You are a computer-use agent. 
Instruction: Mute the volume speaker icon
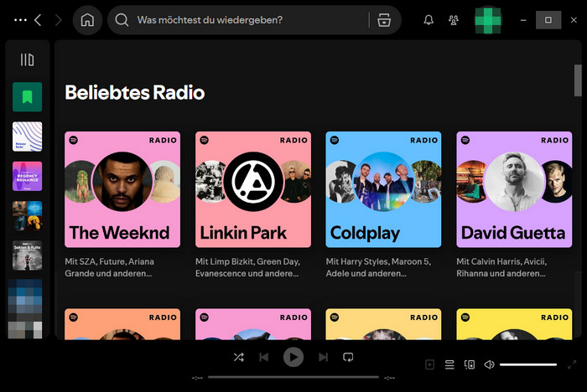[489, 364]
